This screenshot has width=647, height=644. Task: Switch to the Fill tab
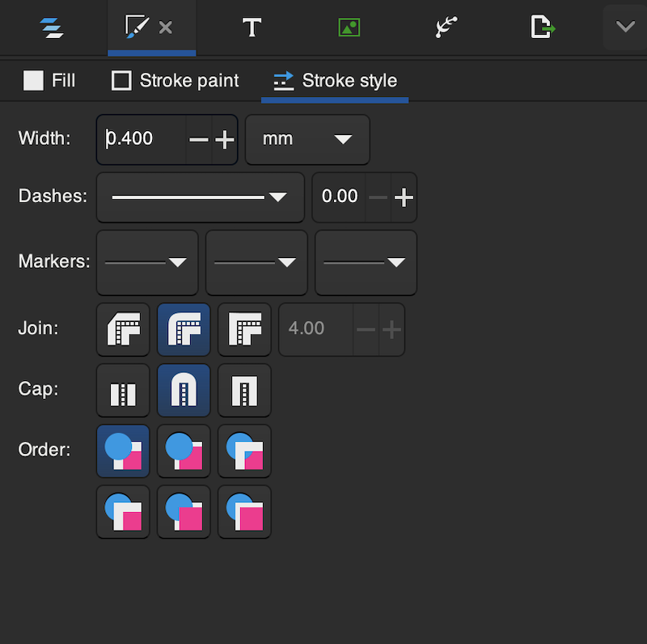pyautogui.click(x=49, y=81)
